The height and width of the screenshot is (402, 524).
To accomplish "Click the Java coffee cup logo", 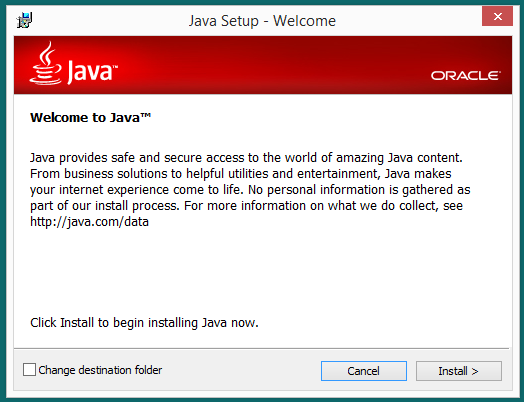I will pyautogui.click(x=45, y=63).
